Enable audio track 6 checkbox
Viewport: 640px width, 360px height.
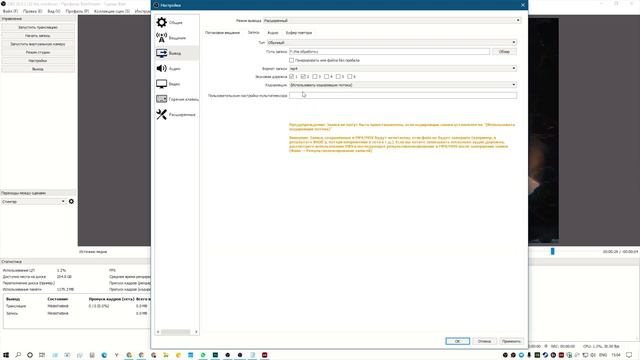pos(349,76)
